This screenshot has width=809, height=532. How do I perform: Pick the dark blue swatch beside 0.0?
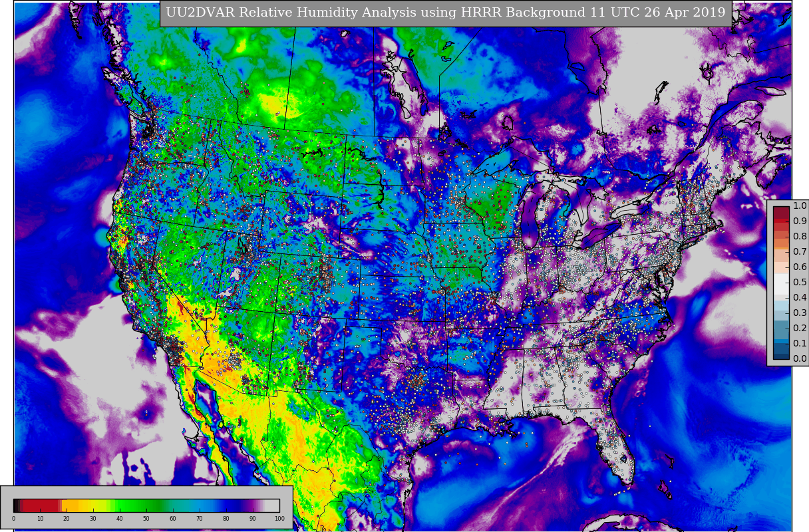click(781, 355)
